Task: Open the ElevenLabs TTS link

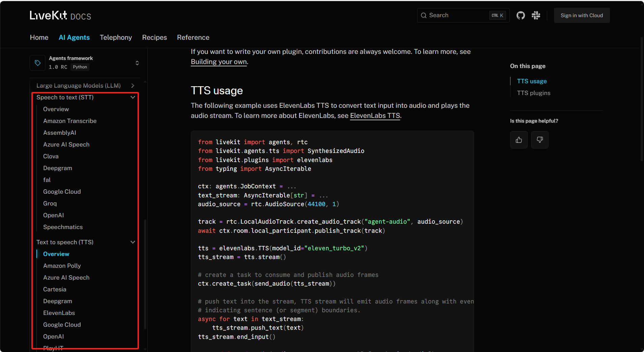Action: [x=375, y=116]
